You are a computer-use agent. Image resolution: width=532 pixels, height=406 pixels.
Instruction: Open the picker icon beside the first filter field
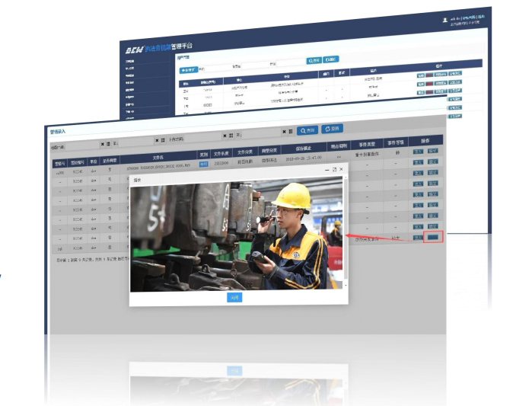coord(110,142)
